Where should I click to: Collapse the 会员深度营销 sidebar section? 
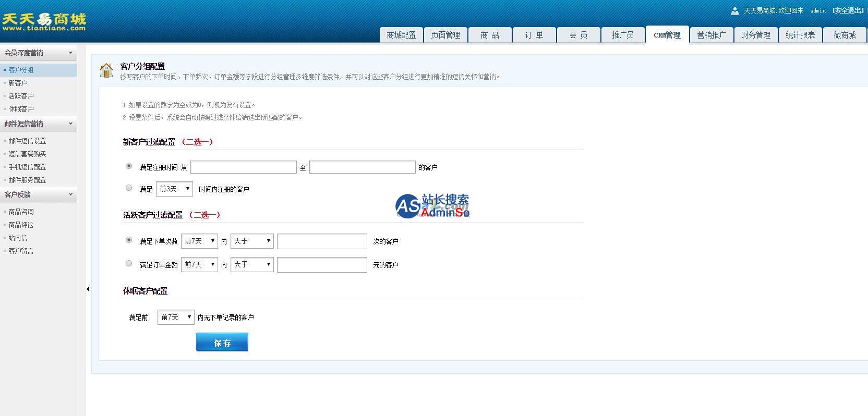[38, 53]
